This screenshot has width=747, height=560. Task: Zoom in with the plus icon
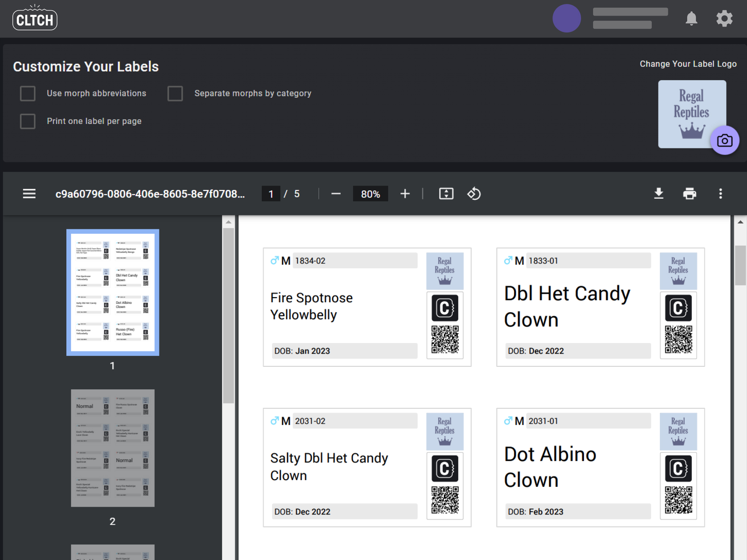[x=405, y=194]
